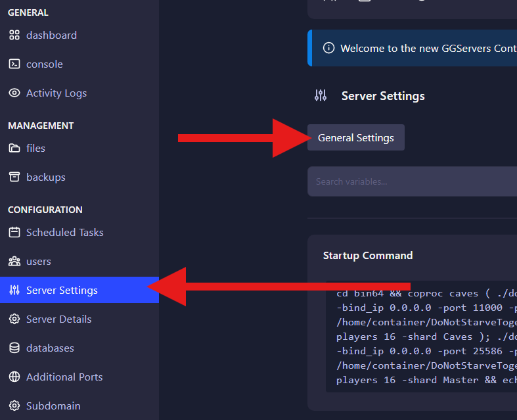Open the console via its terminal icon
Screen dimensions: 517x420
[x=14, y=64]
